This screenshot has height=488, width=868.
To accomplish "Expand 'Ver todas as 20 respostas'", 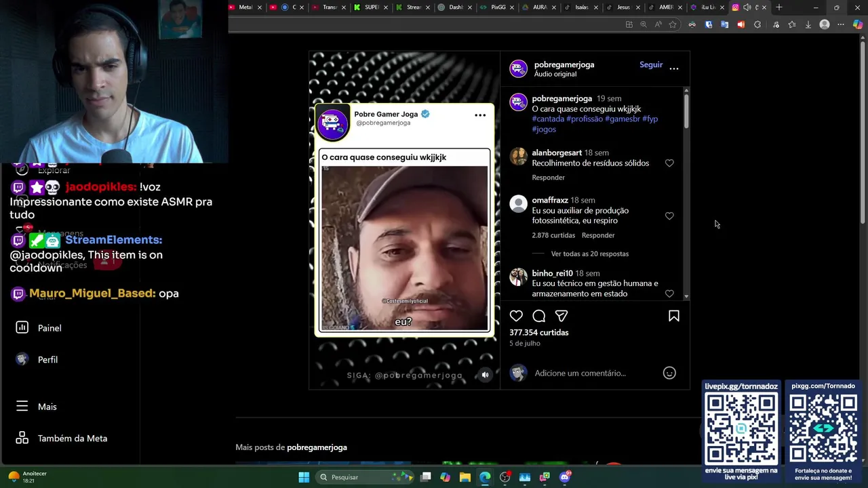I will click(589, 253).
